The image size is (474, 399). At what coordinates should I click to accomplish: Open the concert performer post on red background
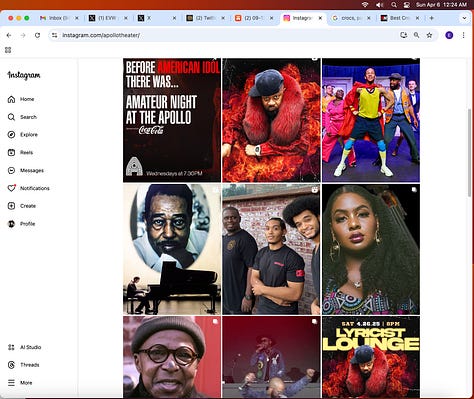pyautogui.click(x=271, y=357)
